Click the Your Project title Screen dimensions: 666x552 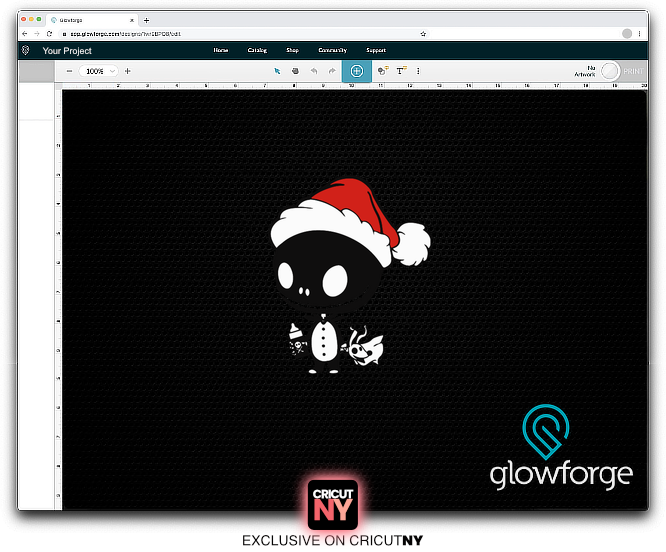(x=67, y=51)
